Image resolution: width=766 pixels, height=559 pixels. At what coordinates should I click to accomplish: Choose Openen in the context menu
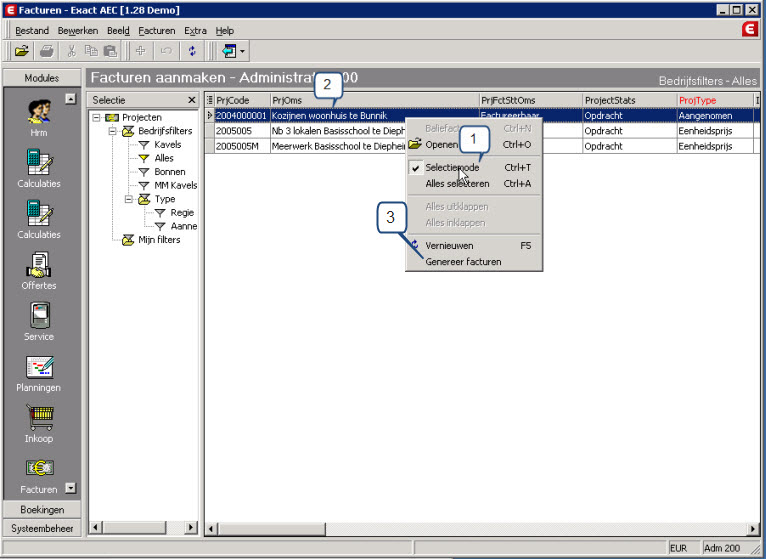point(474,145)
